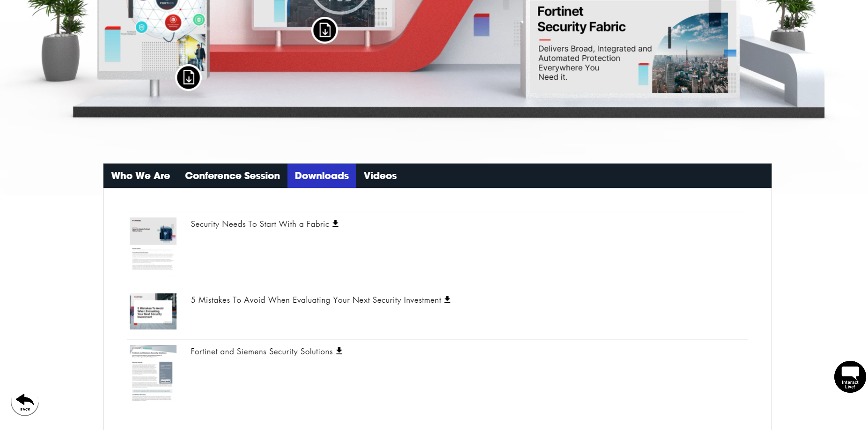
Task: Click download arrow beside Security Needs Fabric
Action: 335,224
